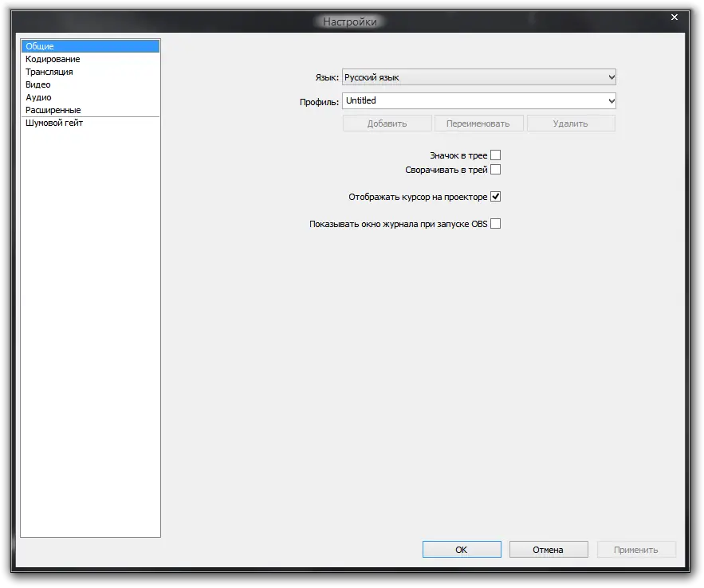Click the Переименовать profile button
Image resolution: width=704 pixels, height=588 pixels.
[x=478, y=123]
